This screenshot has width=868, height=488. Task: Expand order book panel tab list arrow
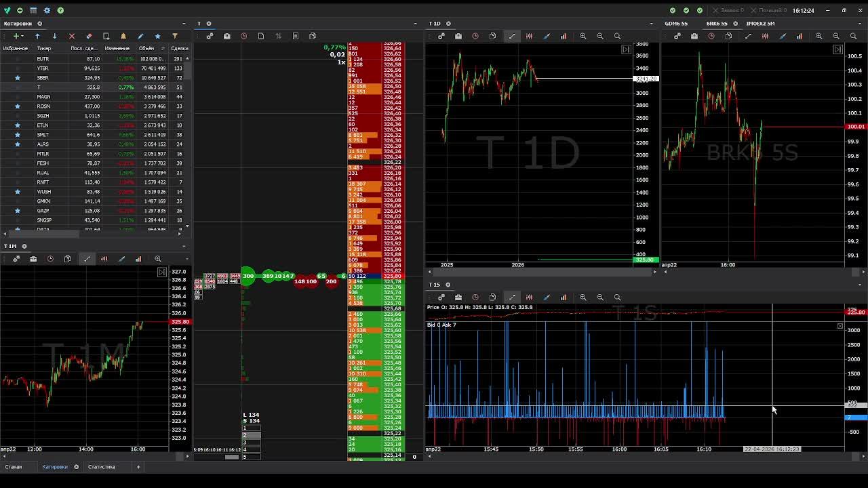tap(415, 24)
